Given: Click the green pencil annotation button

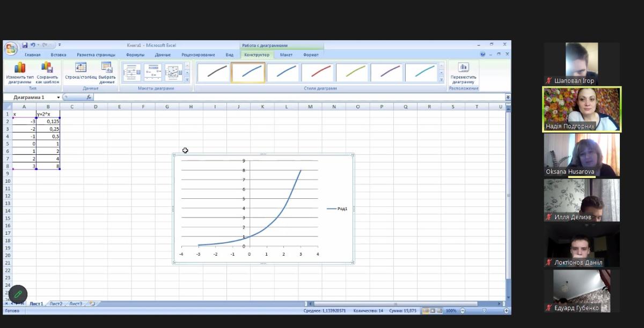Looking at the screenshot, I should [x=18, y=294].
